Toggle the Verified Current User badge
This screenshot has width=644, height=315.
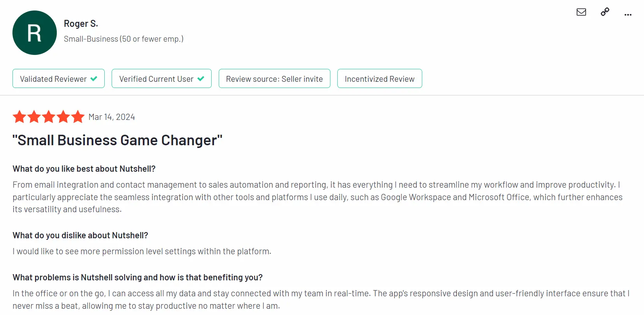(161, 78)
